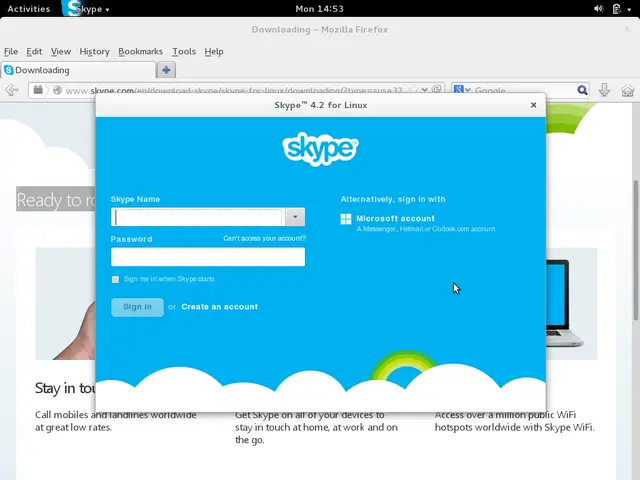Open Firefox View menu

[x=61, y=51]
